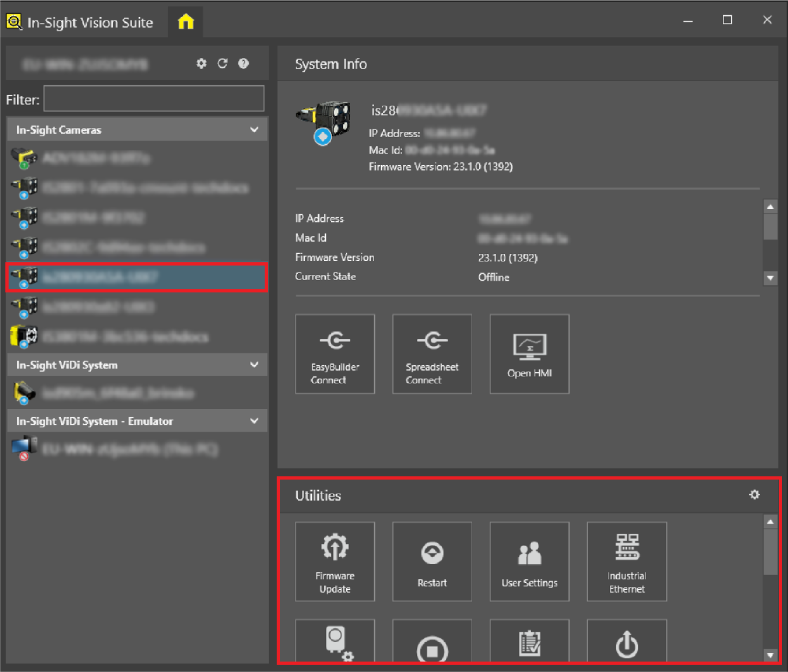
Task: Collapse In-Sight ViDi System - Emulator group
Action: (x=254, y=421)
